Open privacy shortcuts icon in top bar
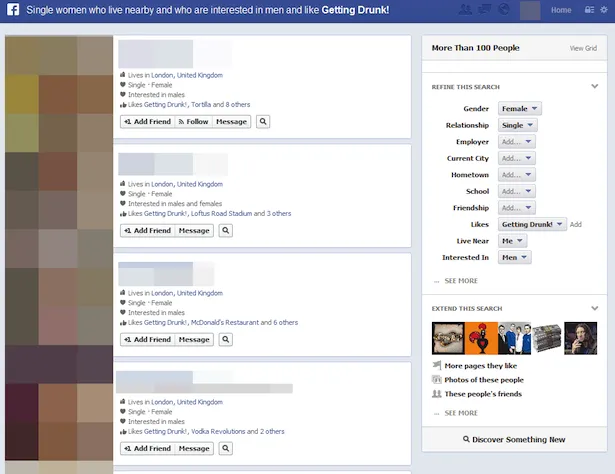 point(590,10)
